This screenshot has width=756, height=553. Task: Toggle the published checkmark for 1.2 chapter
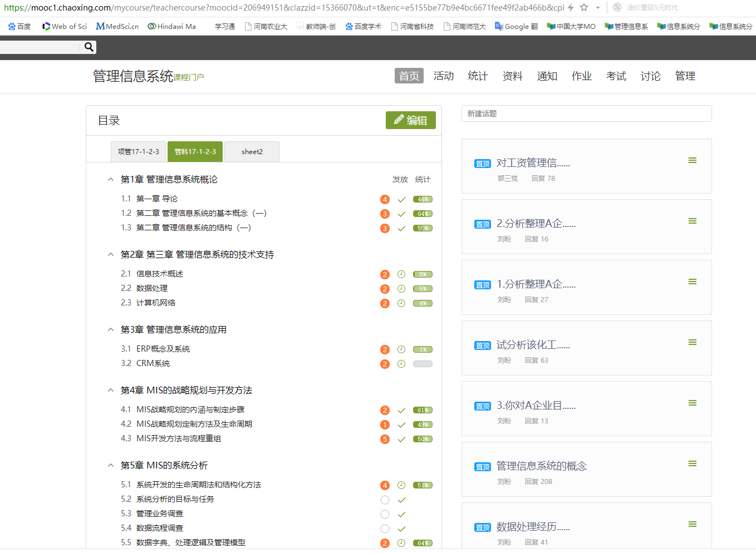[401, 214]
